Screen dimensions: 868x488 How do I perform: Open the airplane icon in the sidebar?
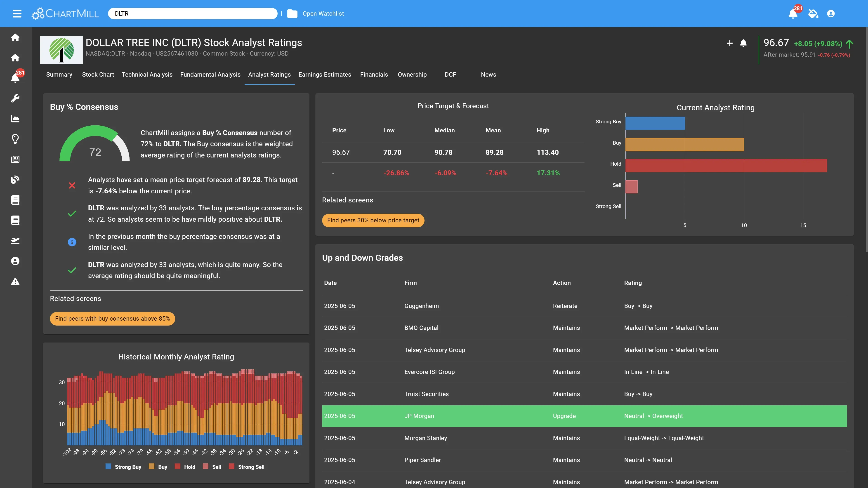tap(15, 240)
